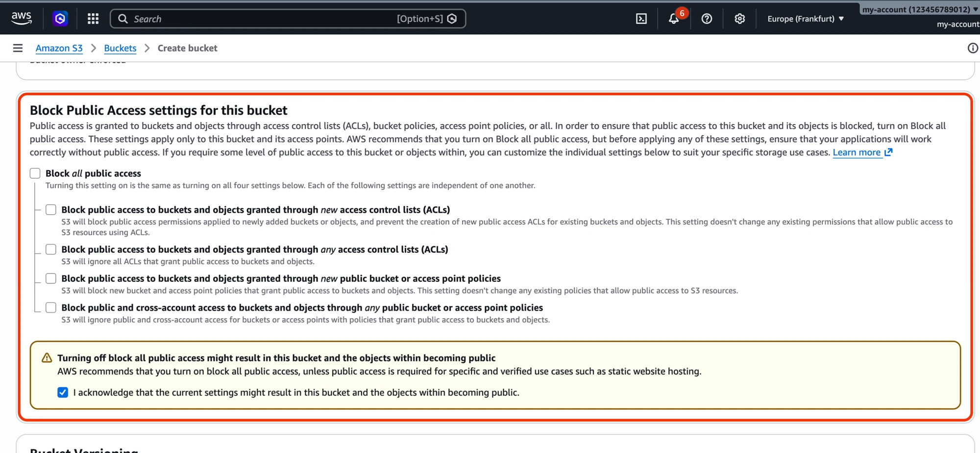Go to Amazon S3 breadcrumb link
980x453 pixels.
[x=59, y=48]
